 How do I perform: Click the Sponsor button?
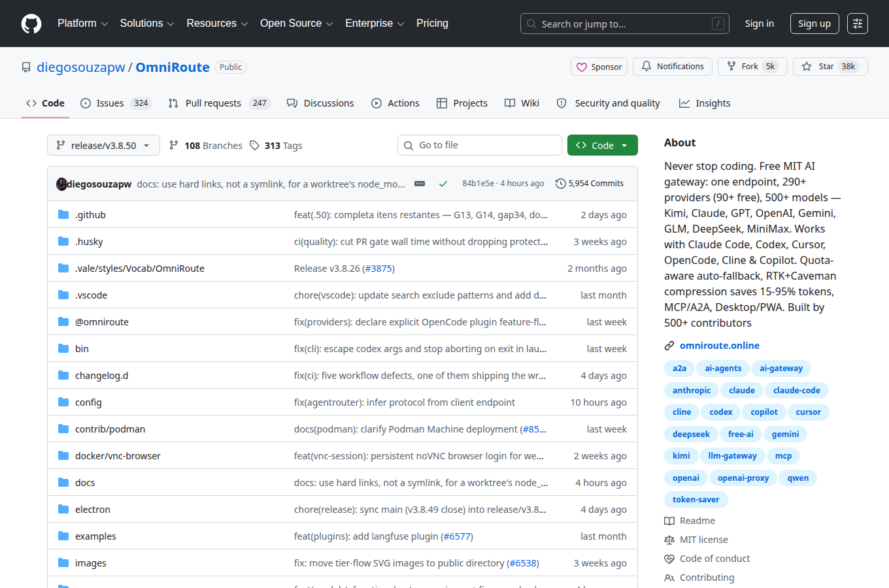coord(599,67)
